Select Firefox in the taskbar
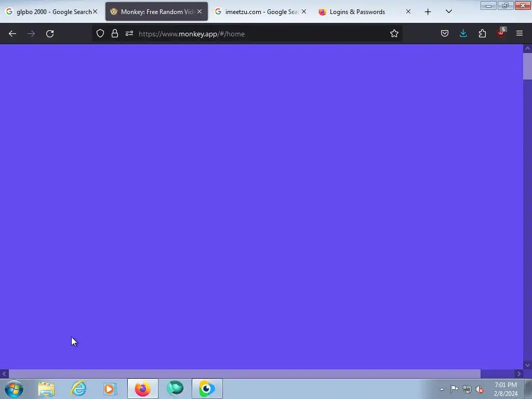Image resolution: width=532 pixels, height=399 pixels. pos(143,389)
